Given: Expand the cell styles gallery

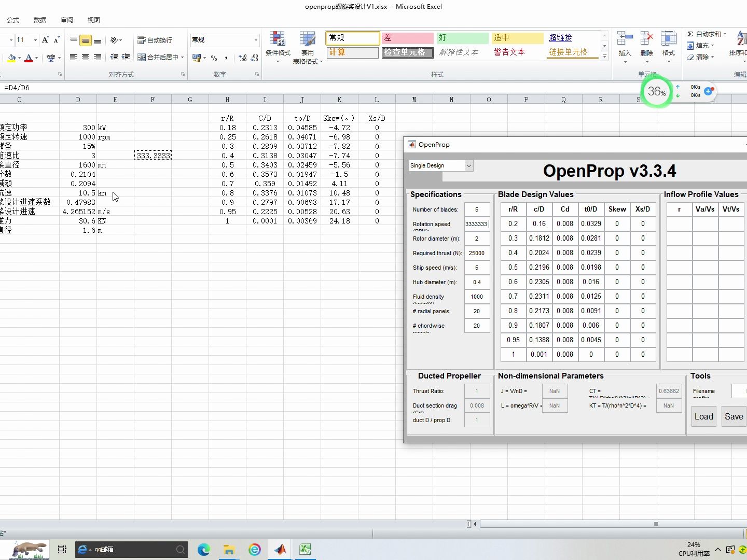Looking at the screenshot, I should coord(604,57).
